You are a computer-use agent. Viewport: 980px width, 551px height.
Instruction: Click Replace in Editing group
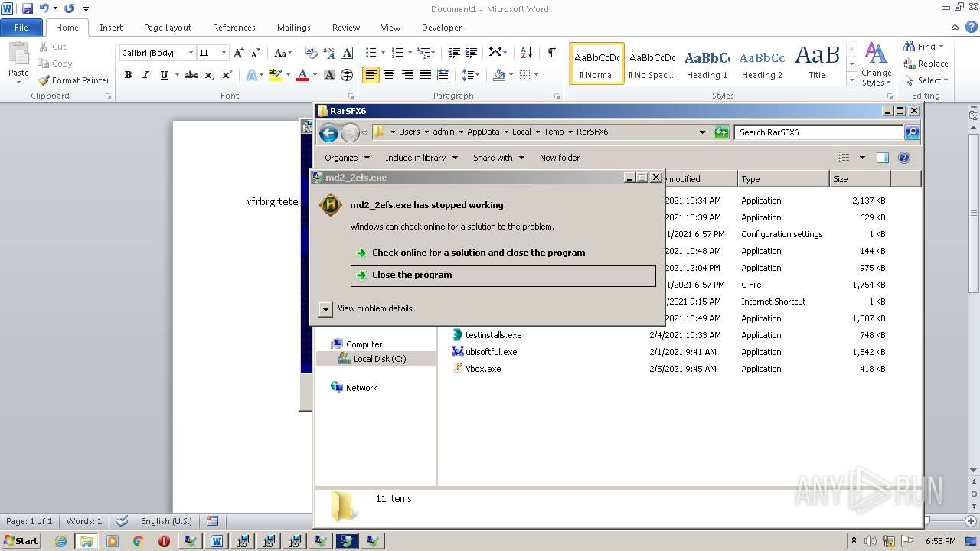click(x=926, y=64)
